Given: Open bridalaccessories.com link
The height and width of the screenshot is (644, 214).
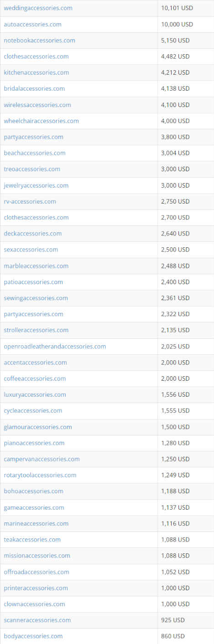Looking at the screenshot, I should [x=34, y=88].
